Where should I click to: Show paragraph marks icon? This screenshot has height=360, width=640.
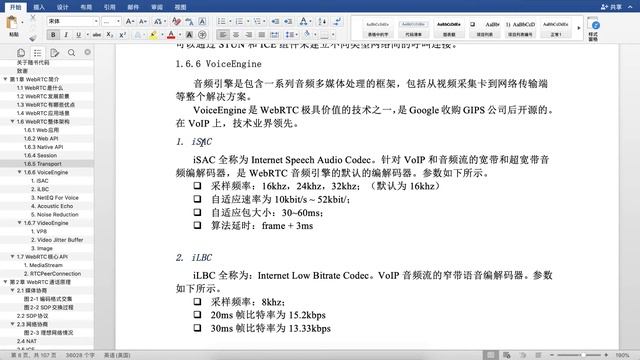tap(337, 21)
